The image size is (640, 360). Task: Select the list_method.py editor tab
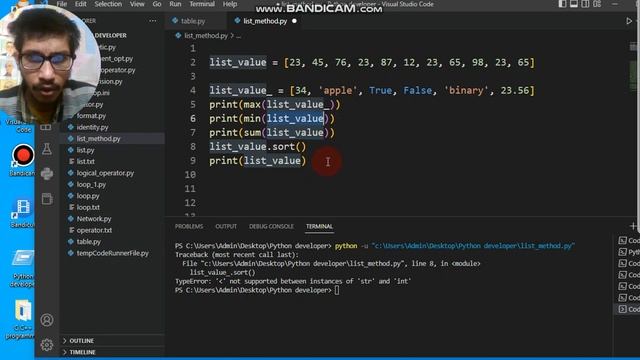tap(265, 21)
